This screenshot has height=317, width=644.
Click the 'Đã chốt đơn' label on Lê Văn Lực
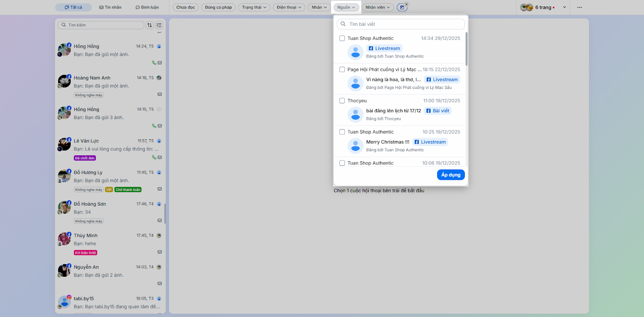[85, 158]
